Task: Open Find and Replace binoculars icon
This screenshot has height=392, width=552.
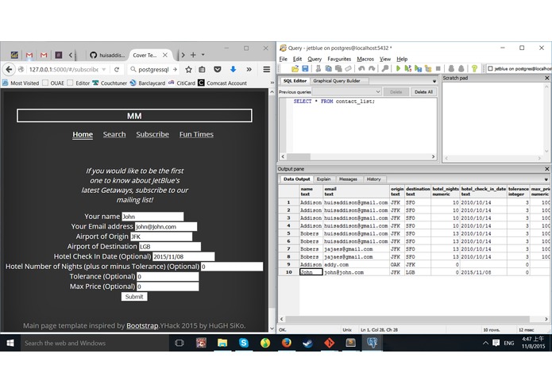Action: coord(385,68)
